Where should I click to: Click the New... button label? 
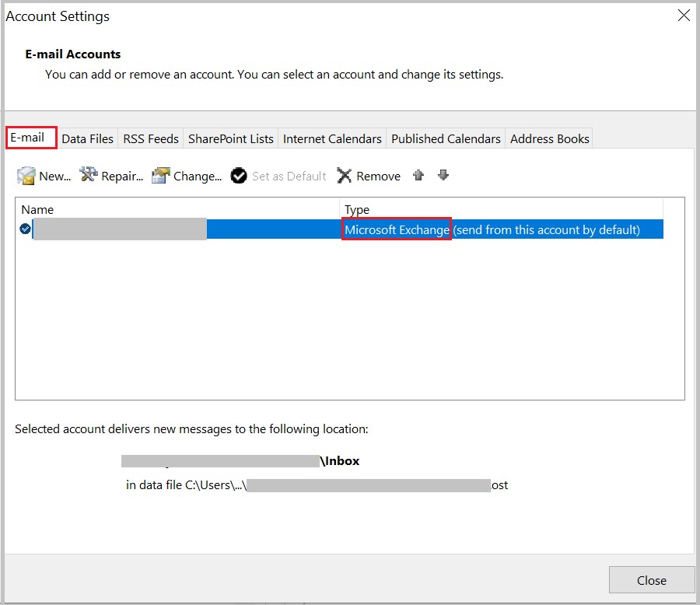pos(55,177)
